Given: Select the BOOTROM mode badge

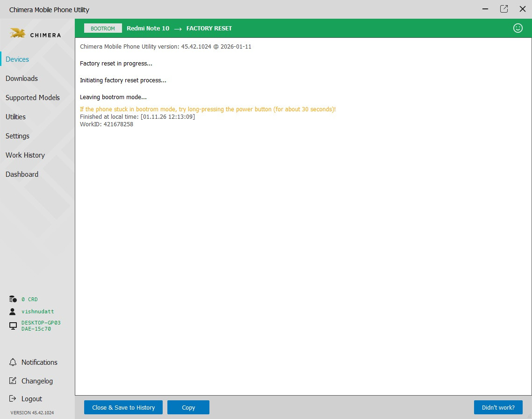Looking at the screenshot, I should (x=103, y=28).
